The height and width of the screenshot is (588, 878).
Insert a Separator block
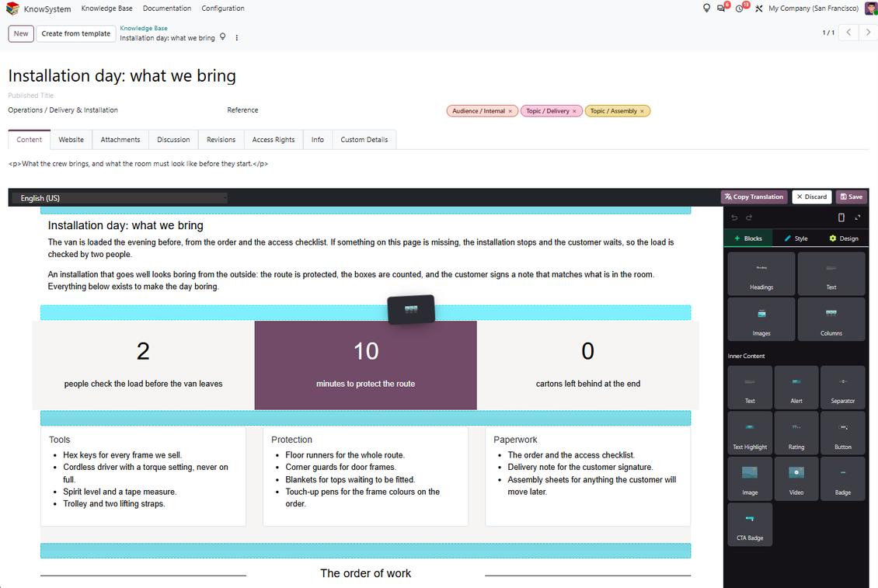click(843, 388)
